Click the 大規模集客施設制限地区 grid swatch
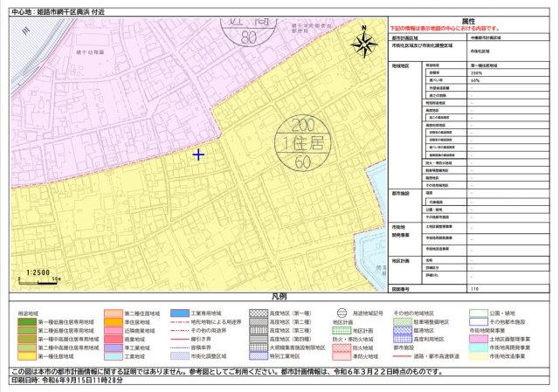This screenshot has width=559, height=392. [x=259, y=347]
